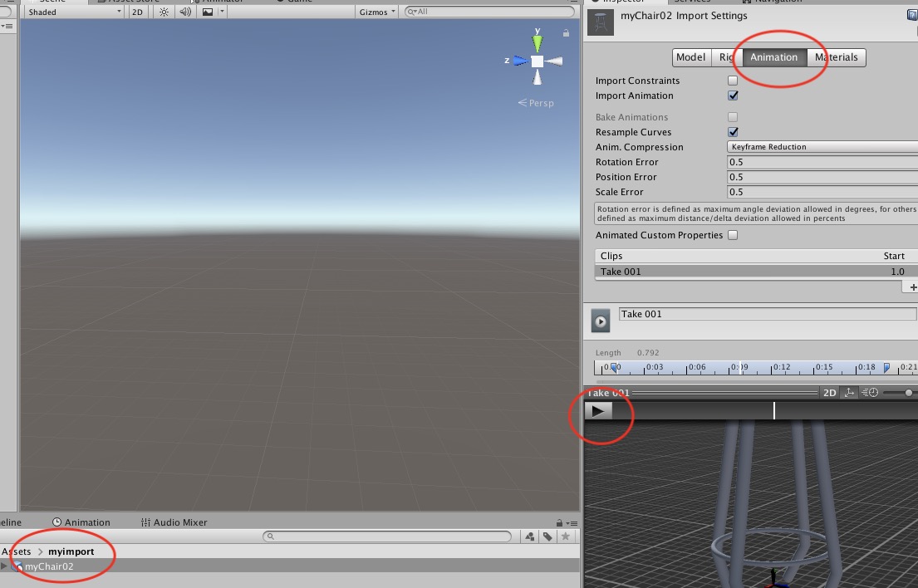Save search favorite star icon
918x588 pixels.
(x=566, y=537)
